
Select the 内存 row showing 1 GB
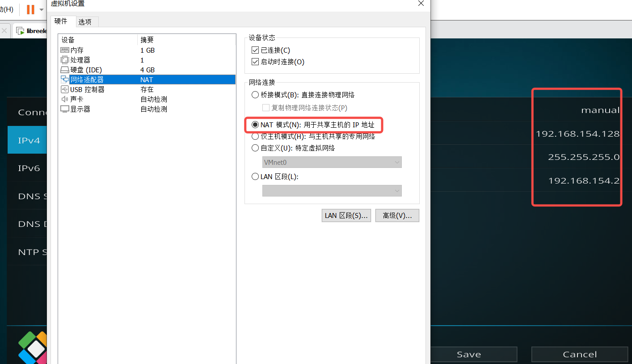[147, 50]
